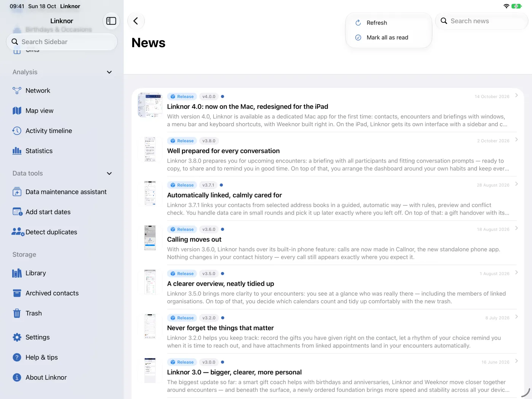Check the battery status icon
The height and width of the screenshot is (399, 532).
pyautogui.click(x=516, y=6)
